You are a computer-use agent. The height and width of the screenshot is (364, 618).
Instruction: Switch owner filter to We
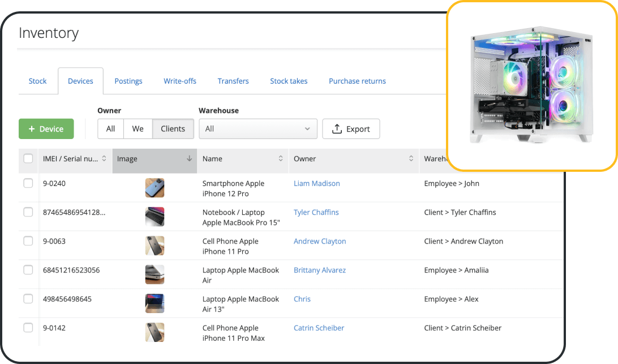[x=138, y=128]
